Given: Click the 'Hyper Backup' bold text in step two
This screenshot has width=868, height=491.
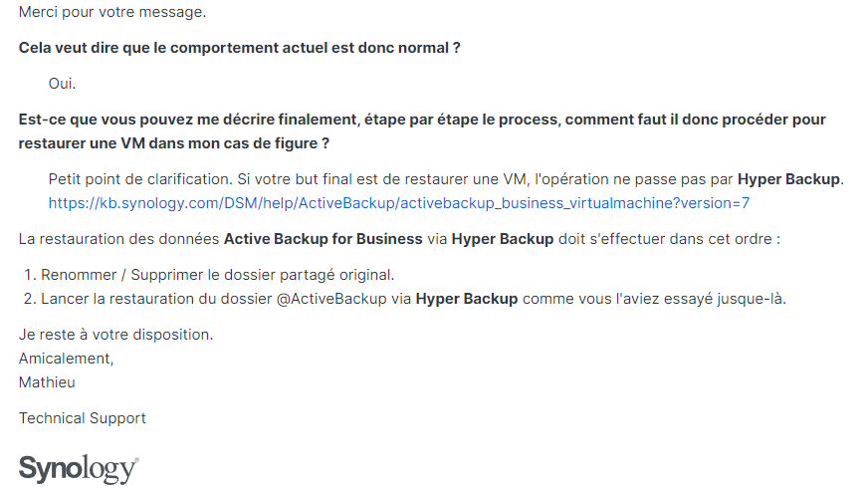Looking at the screenshot, I should 467,299.
